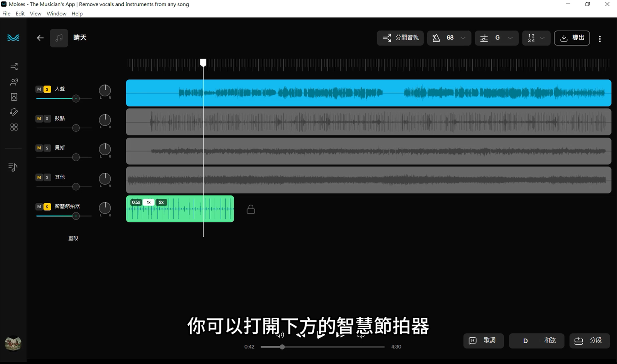Screen dimensions: 617x364
Task: Open the grid modules sidebar icon
Action: (14, 127)
